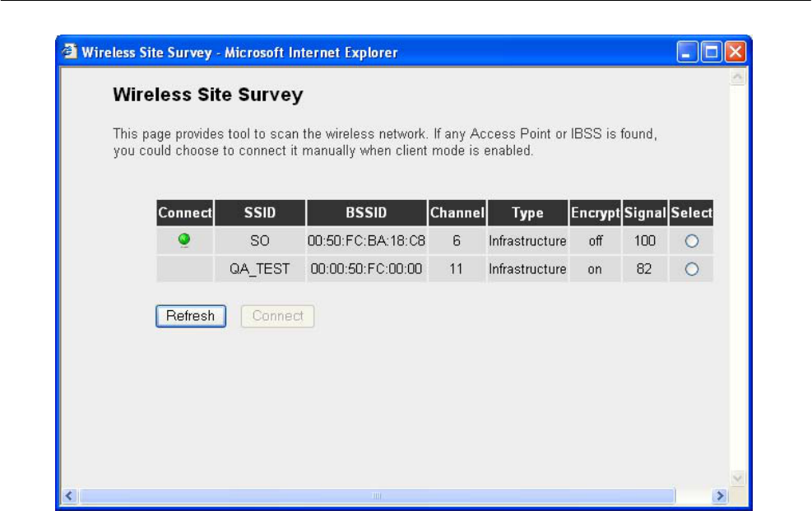Click BSSID 00:00:50:FC:00:00
This screenshot has width=812, height=511.
367,269
